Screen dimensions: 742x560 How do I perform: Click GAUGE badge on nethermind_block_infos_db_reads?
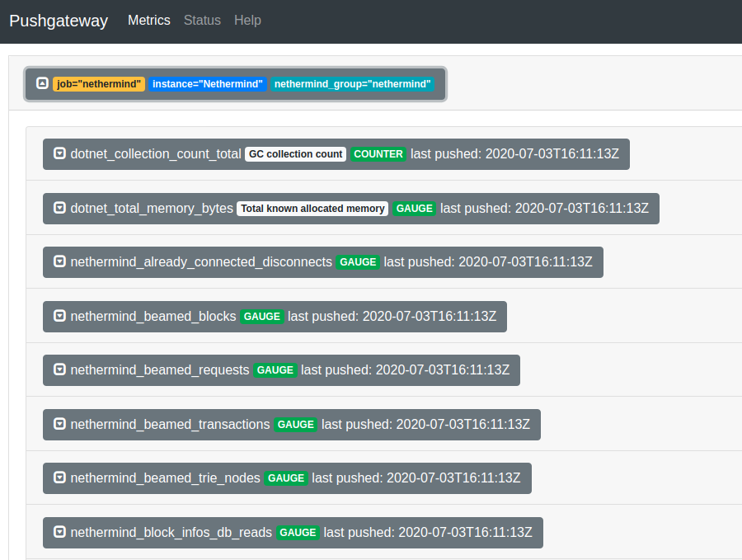tap(298, 533)
